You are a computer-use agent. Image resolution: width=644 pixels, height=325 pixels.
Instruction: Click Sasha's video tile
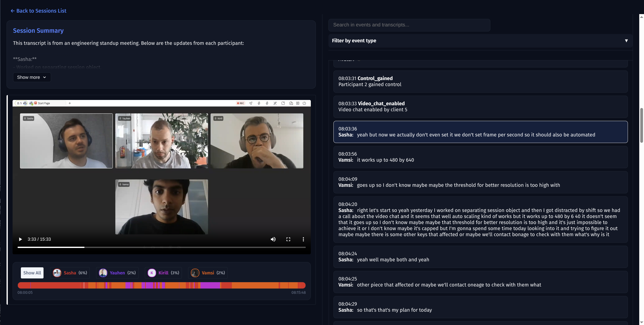pyautogui.click(x=66, y=141)
